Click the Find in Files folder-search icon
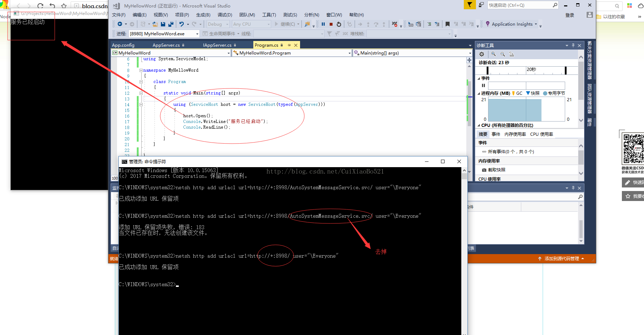The width and height of the screenshot is (644, 335). (x=307, y=24)
